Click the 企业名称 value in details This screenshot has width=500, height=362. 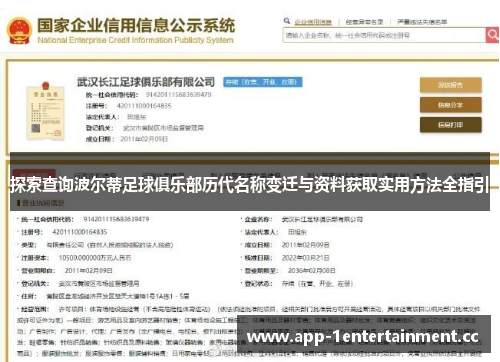tap(322, 219)
